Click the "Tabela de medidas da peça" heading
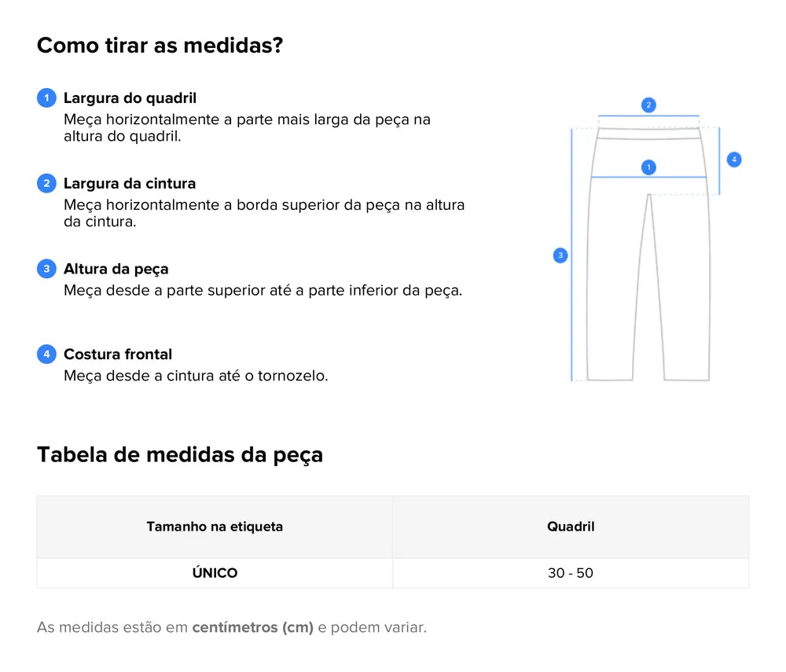Screen dimensions: 786x672 pyautogui.click(x=180, y=454)
